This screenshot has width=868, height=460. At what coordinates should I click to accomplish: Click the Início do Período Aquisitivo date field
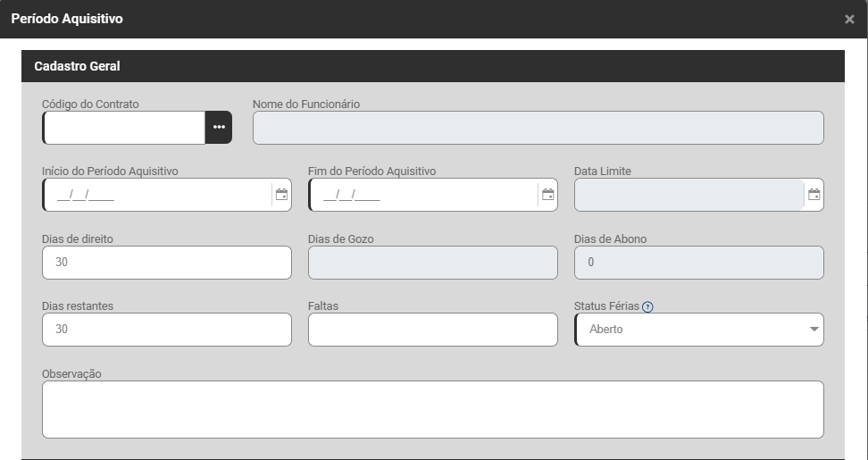click(156, 195)
